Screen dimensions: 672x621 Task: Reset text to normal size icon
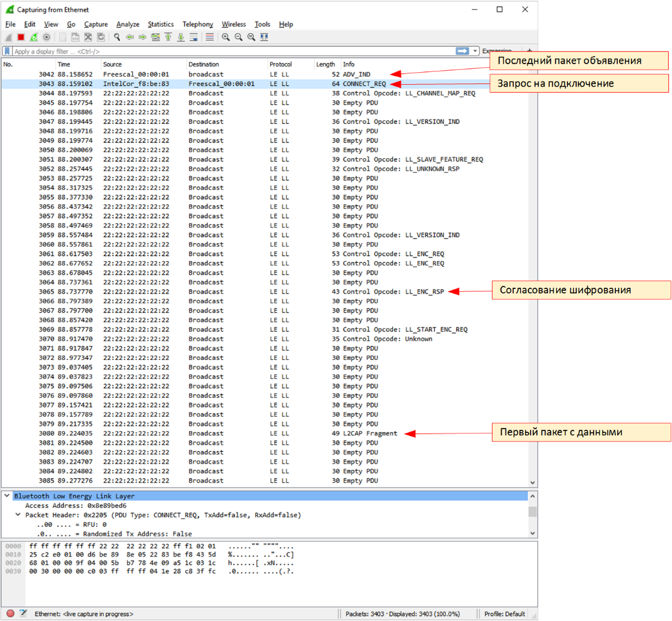point(251,37)
